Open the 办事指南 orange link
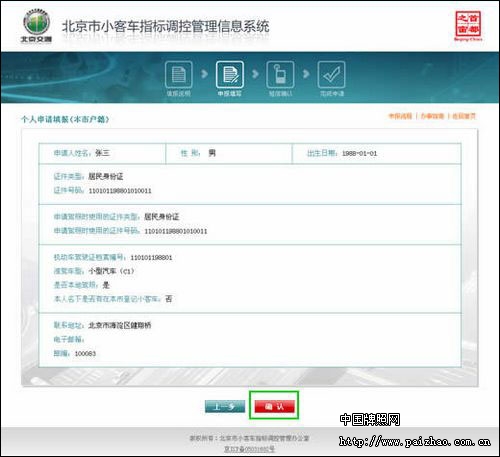 pos(432,116)
